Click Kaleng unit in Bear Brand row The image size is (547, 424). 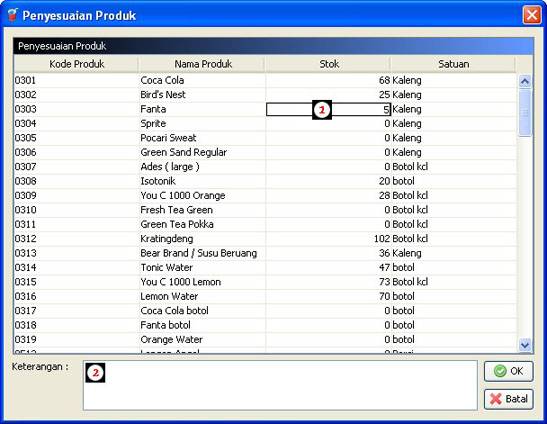pos(407,253)
